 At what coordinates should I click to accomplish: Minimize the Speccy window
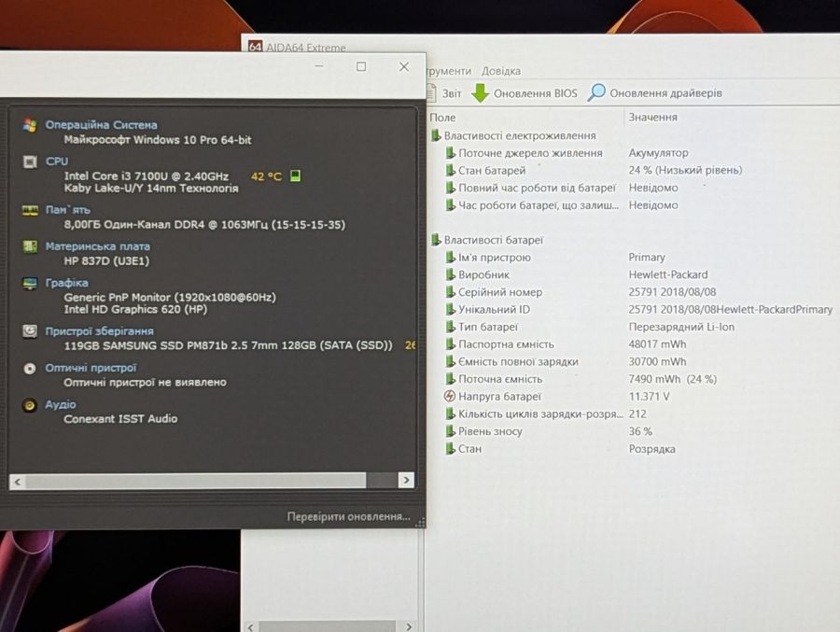click(x=319, y=66)
